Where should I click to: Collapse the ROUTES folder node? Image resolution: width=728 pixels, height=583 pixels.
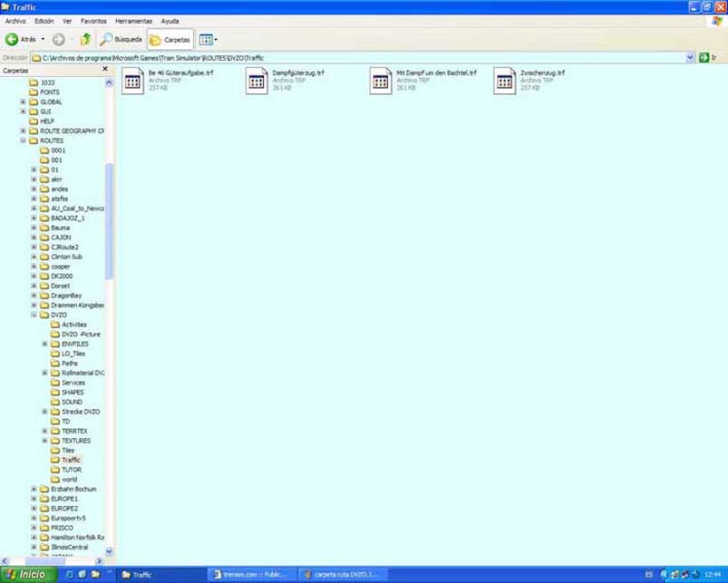24,141
